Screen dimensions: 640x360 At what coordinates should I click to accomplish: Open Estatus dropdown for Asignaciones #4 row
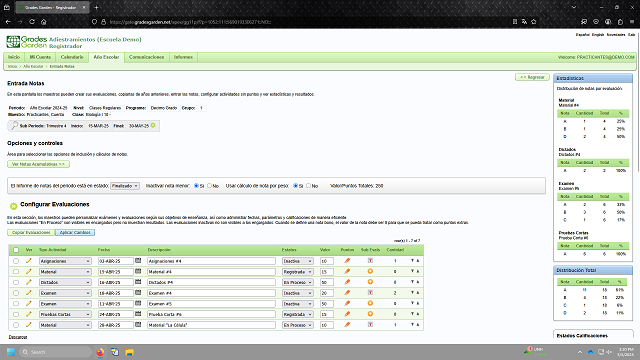[x=298, y=261]
